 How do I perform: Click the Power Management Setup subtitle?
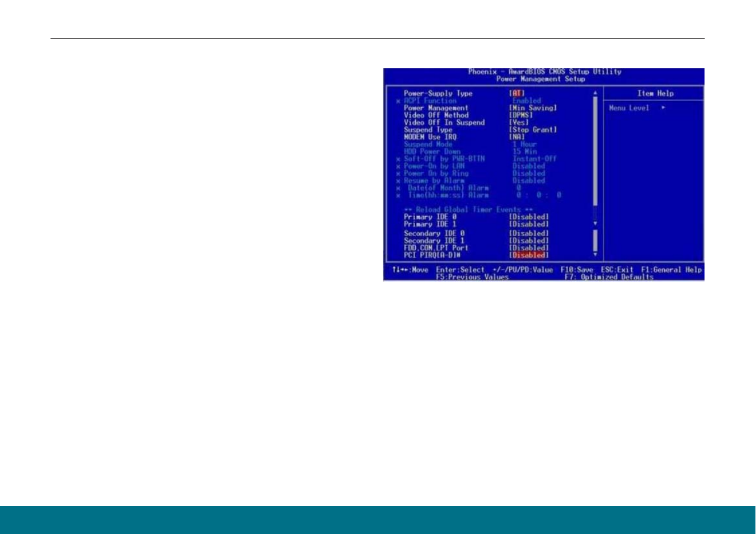(541, 79)
